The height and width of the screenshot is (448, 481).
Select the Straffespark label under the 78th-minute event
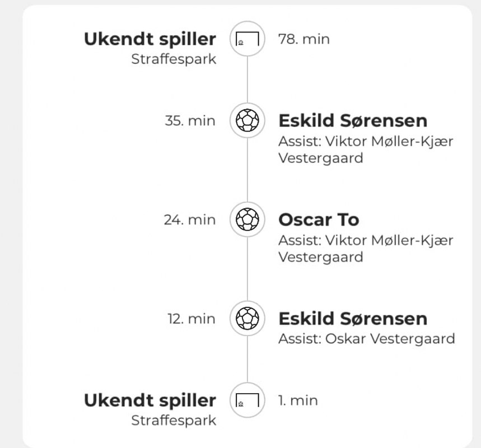click(x=174, y=59)
